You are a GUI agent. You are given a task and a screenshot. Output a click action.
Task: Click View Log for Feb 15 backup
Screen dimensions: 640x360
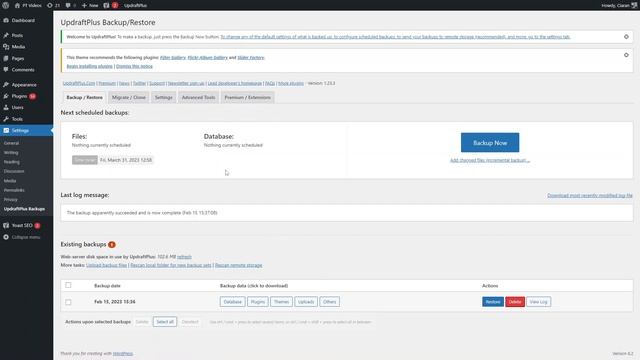coord(538,302)
